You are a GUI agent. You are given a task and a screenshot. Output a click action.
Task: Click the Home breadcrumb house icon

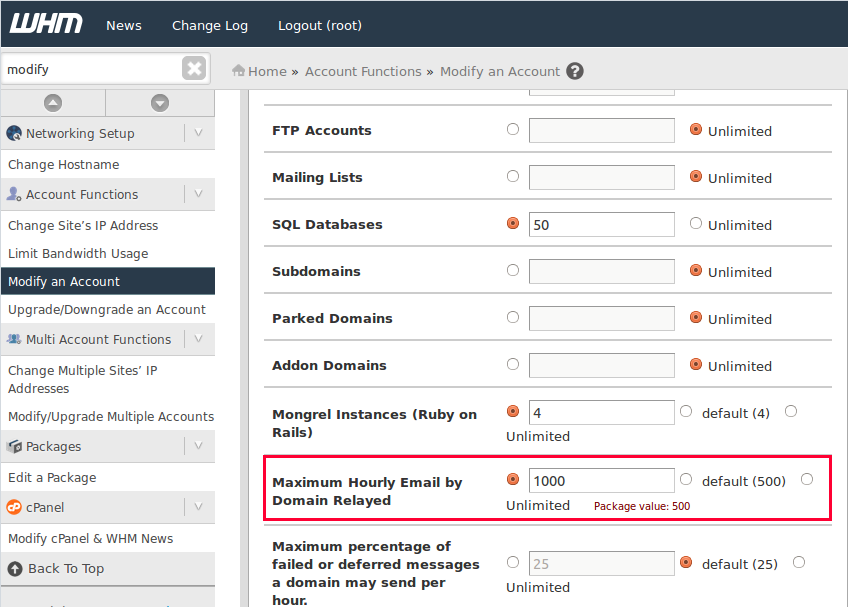click(x=239, y=71)
